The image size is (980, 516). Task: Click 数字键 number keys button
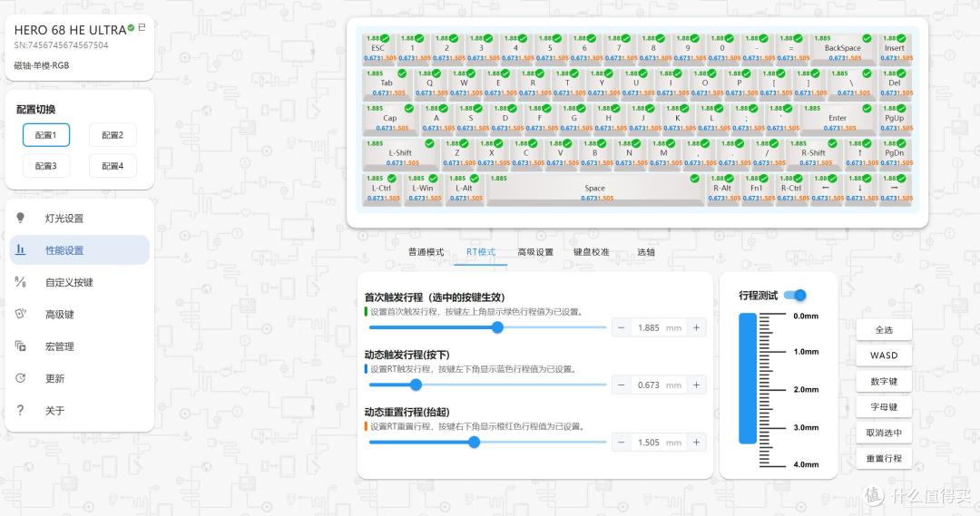884,381
